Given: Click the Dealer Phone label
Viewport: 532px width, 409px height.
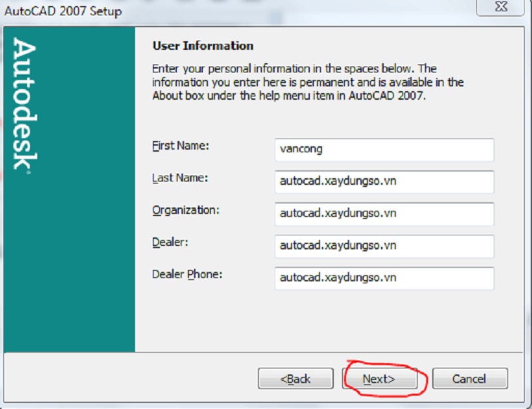Looking at the screenshot, I should (x=187, y=274).
